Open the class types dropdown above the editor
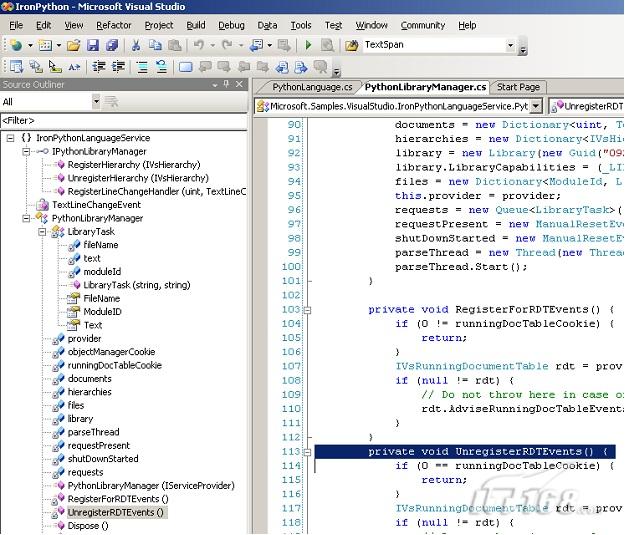This screenshot has width=625, height=535. tap(536, 106)
